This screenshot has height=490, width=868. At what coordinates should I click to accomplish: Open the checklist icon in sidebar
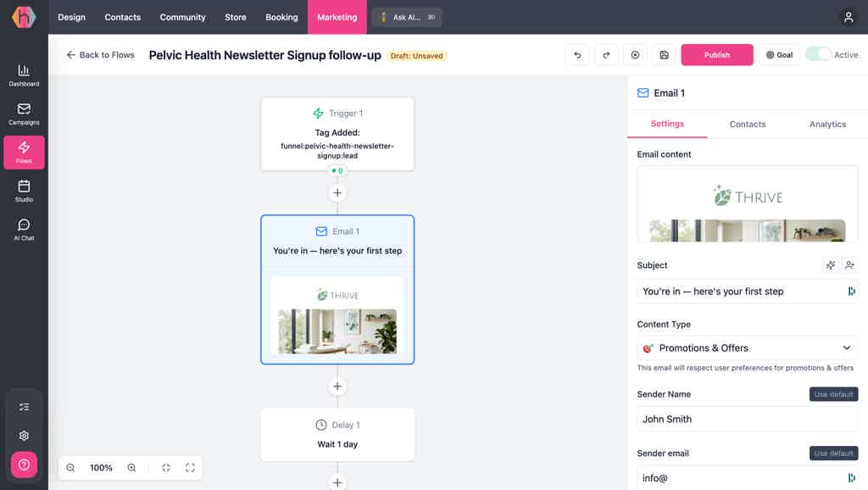pyautogui.click(x=24, y=407)
